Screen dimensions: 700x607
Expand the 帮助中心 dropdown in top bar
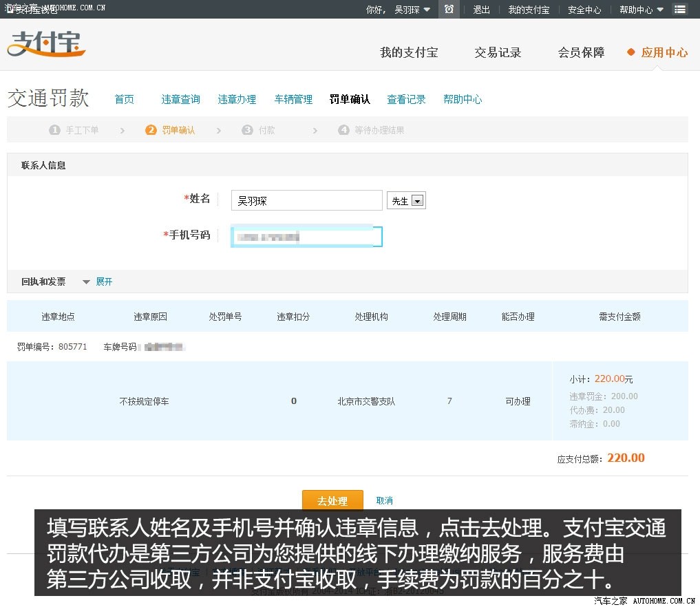tap(660, 10)
